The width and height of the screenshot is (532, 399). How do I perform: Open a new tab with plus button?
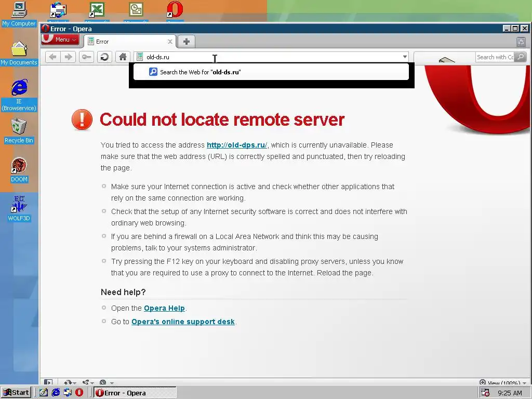(x=186, y=42)
